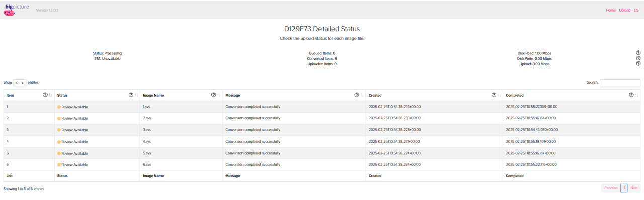The width and height of the screenshot is (644, 200).
Task: Open help icon for Message column
Action: (357, 95)
